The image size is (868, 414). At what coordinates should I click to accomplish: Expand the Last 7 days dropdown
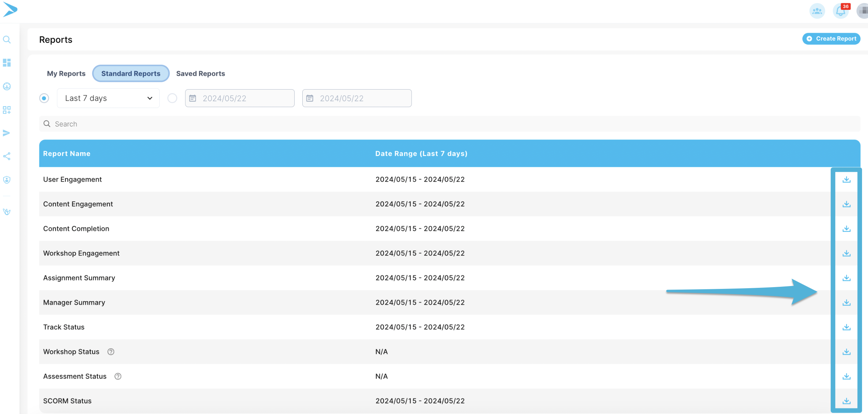pyautogui.click(x=108, y=98)
